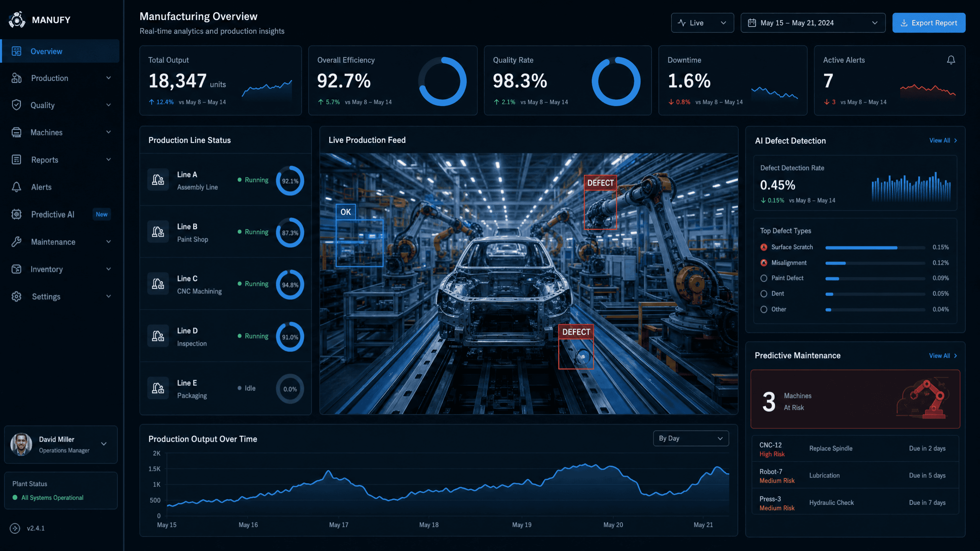Click the upper DEFECT box in live feed
The width and height of the screenshot is (980, 551).
click(x=600, y=202)
